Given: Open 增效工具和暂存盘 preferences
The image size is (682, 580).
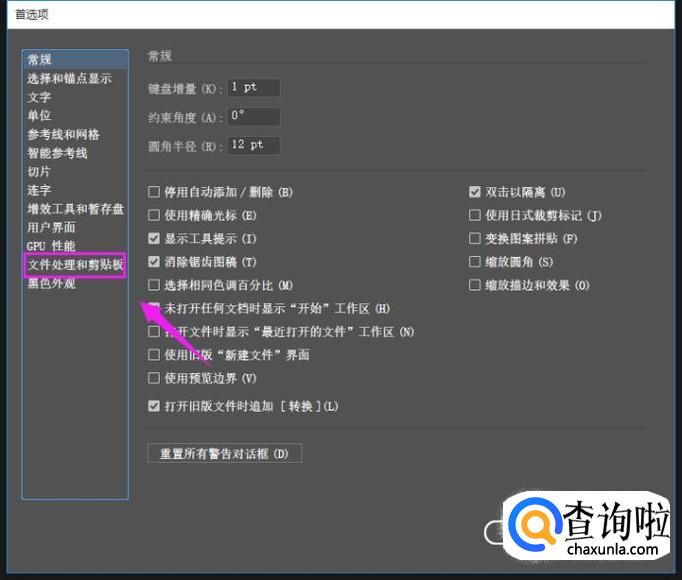Looking at the screenshot, I should (75, 209).
